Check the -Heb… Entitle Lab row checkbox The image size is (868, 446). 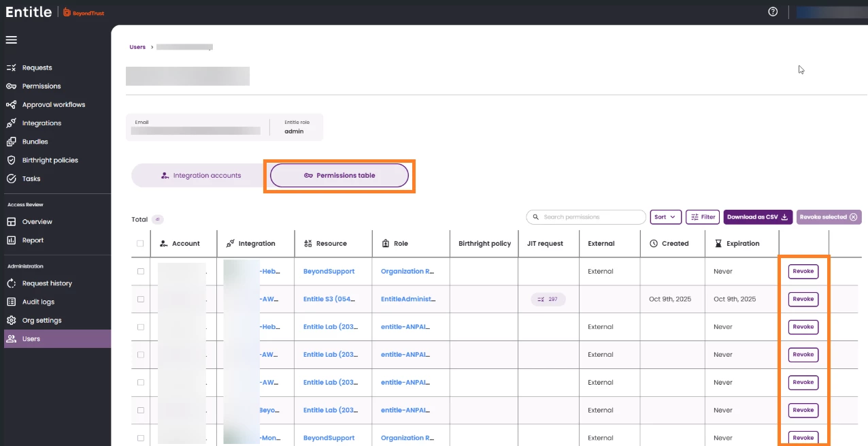click(140, 327)
